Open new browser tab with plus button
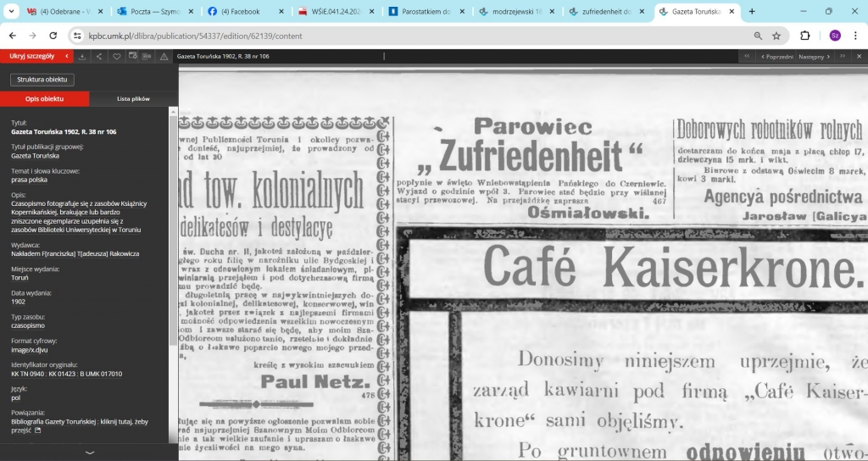 tap(752, 11)
